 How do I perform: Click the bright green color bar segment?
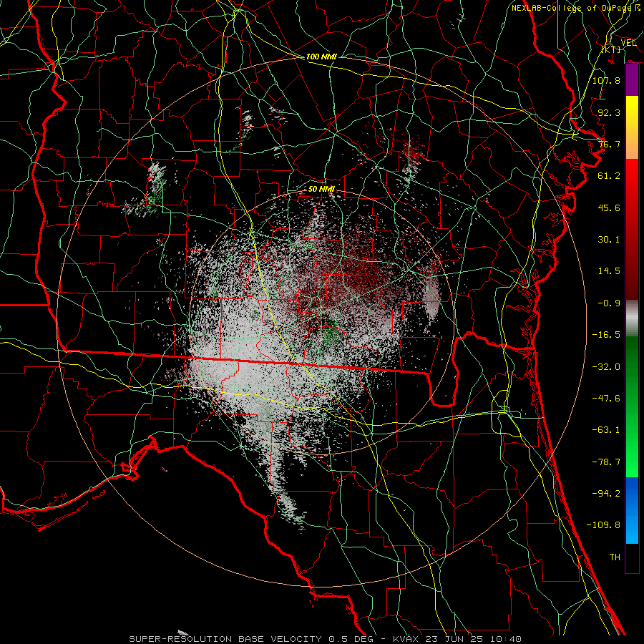[632, 406]
